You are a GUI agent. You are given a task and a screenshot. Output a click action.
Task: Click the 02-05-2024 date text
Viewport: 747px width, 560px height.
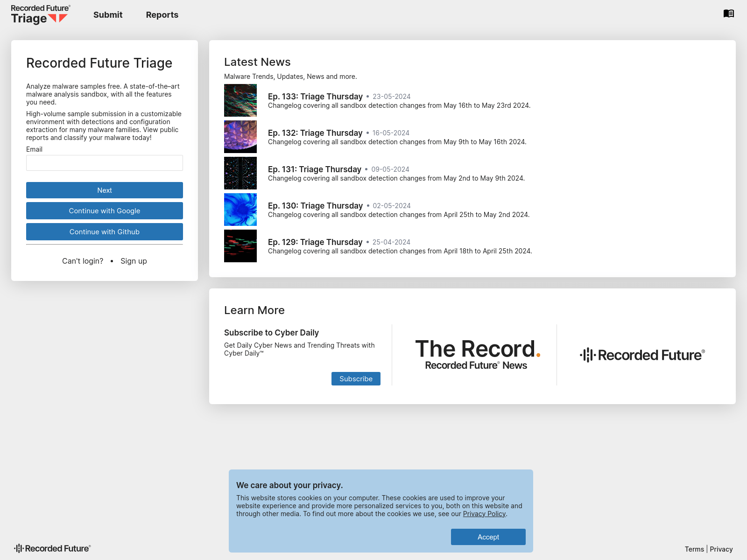(x=392, y=206)
